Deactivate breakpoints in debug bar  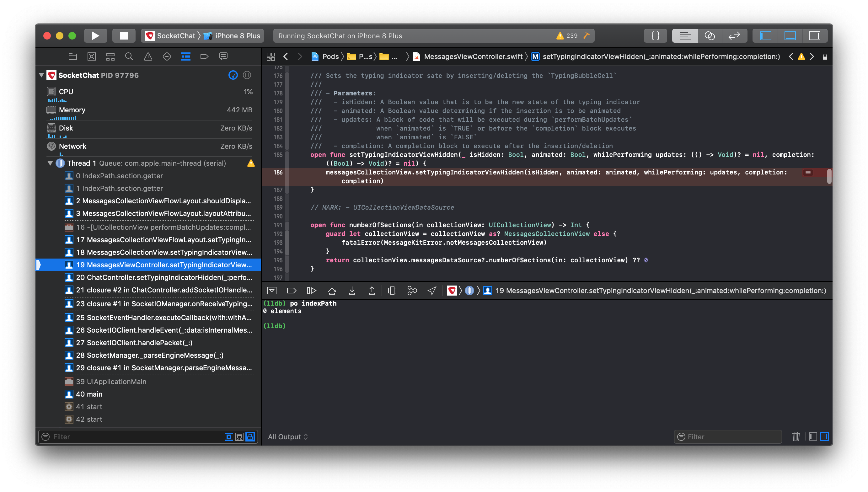[291, 291]
